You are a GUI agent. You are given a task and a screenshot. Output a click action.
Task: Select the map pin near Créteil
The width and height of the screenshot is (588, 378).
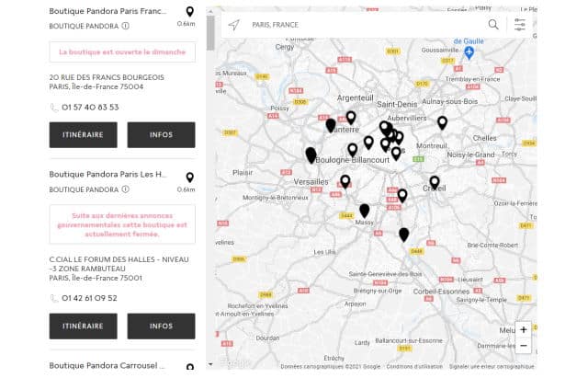(x=435, y=183)
